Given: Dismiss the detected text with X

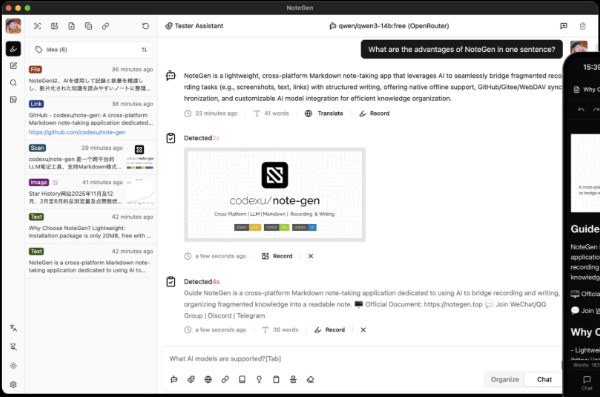Looking at the screenshot, I should pyautogui.click(x=363, y=330).
